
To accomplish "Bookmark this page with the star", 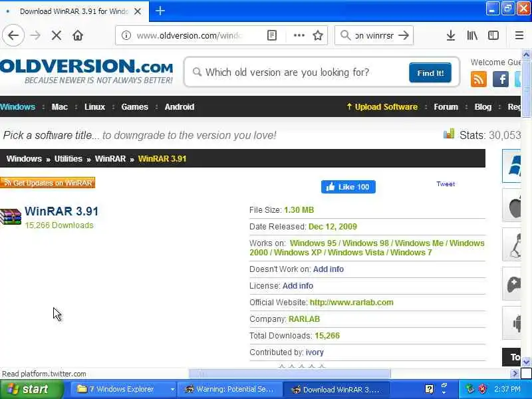I will click(x=318, y=35).
